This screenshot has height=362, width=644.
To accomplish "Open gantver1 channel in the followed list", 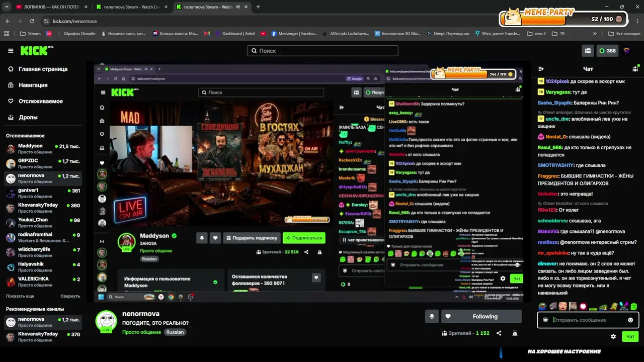I will coord(43,193).
